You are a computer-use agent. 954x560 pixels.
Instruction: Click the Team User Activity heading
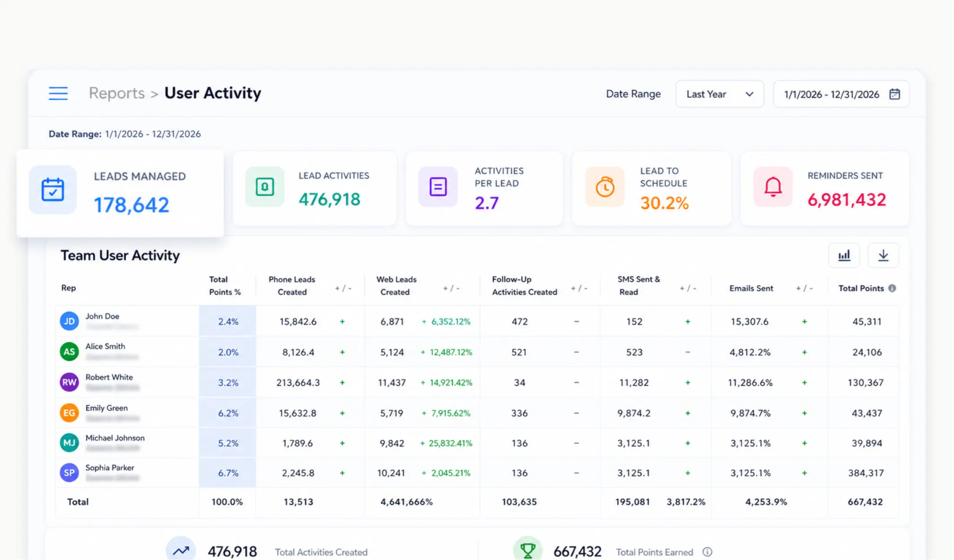point(120,255)
